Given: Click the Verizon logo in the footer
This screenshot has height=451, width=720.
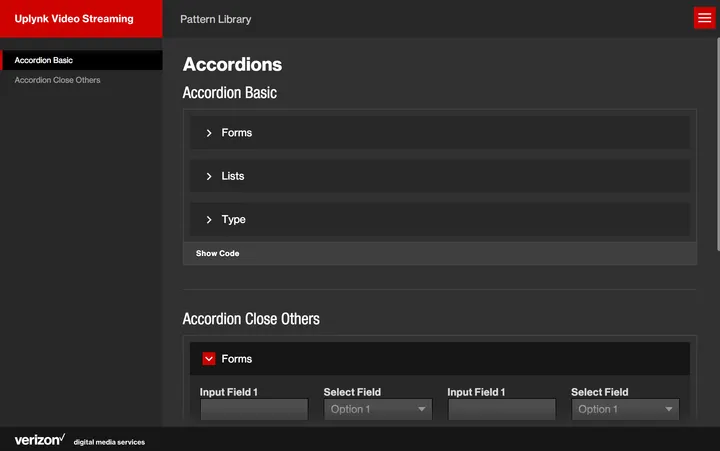Looking at the screenshot, I should pyautogui.click(x=39, y=440).
